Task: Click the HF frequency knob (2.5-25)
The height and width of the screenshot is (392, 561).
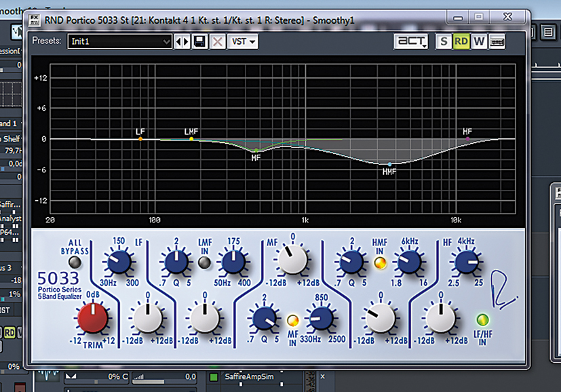Action: pyautogui.click(x=467, y=262)
